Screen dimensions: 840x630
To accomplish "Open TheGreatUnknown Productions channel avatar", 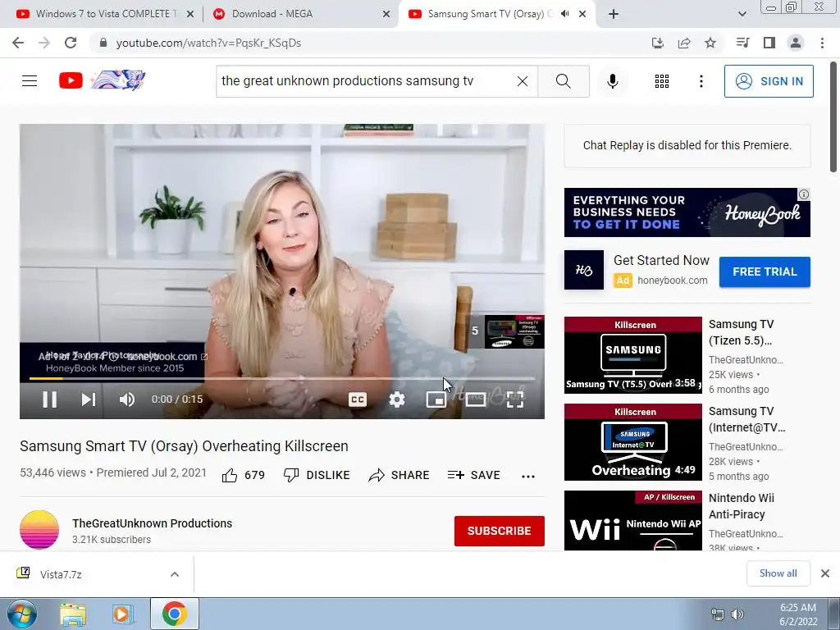I will point(39,530).
